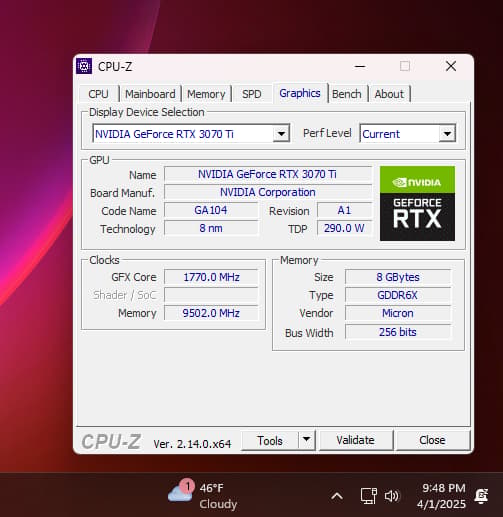Expand the Perf Level dropdown arrow
The image size is (503, 517).
[x=447, y=134]
